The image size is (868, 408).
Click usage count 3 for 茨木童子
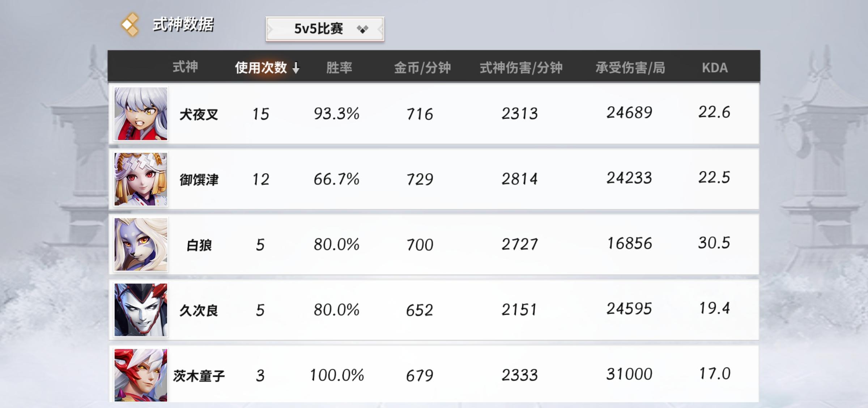(260, 376)
